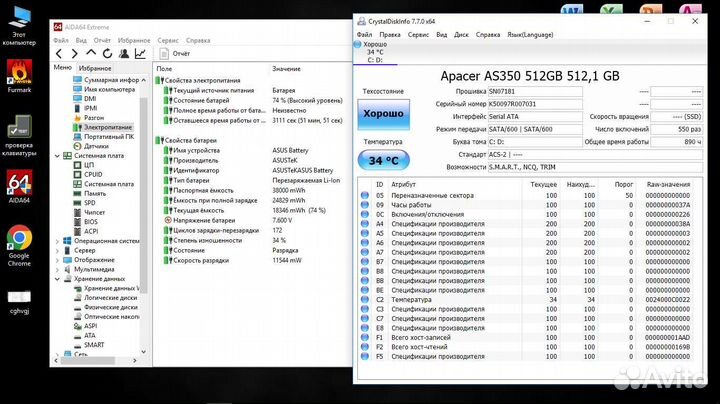Click AIDA64 back navigation arrow

click(x=59, y=54)
